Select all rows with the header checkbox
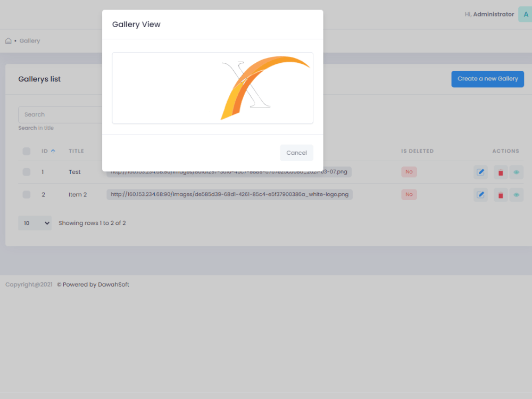Image resolution: width=532 pixels, height=399 pixels. click(26, 151)
